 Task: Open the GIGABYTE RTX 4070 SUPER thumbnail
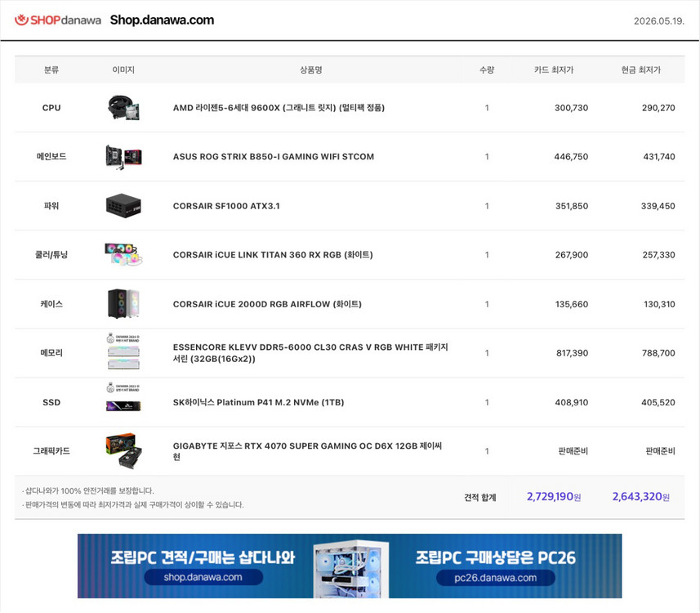click(x=123, y=451)
